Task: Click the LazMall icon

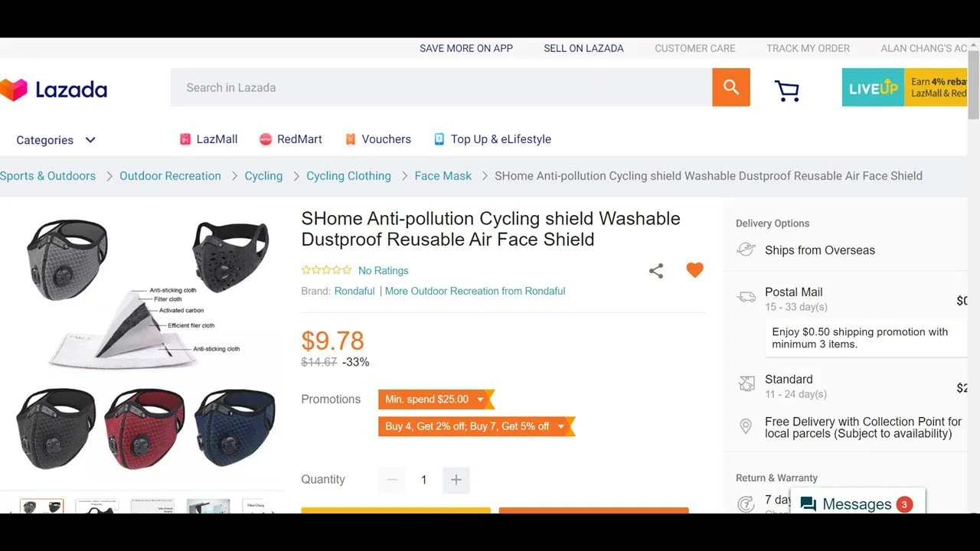Action: click(x=185, y=139)
